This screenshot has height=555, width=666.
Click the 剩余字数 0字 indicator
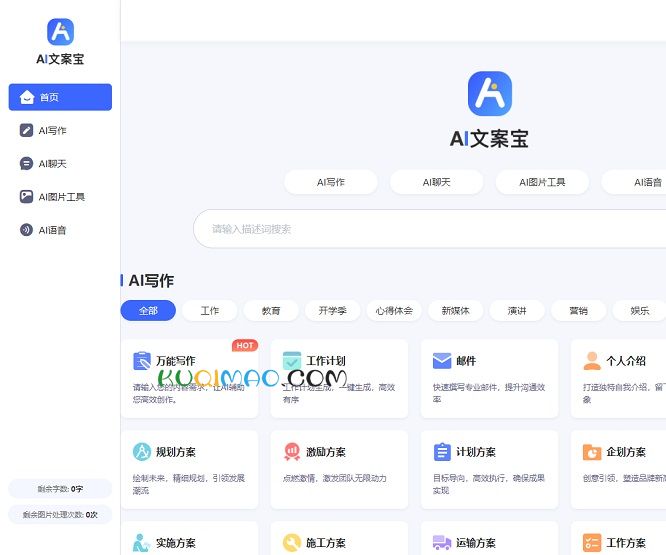click(60, 489)
